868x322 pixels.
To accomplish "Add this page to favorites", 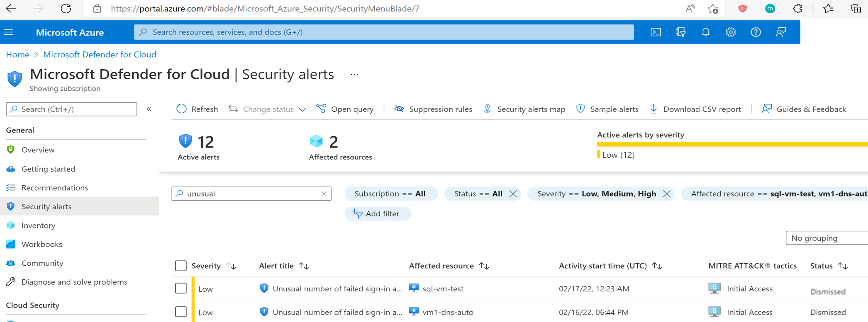I will tap(713, 9).
